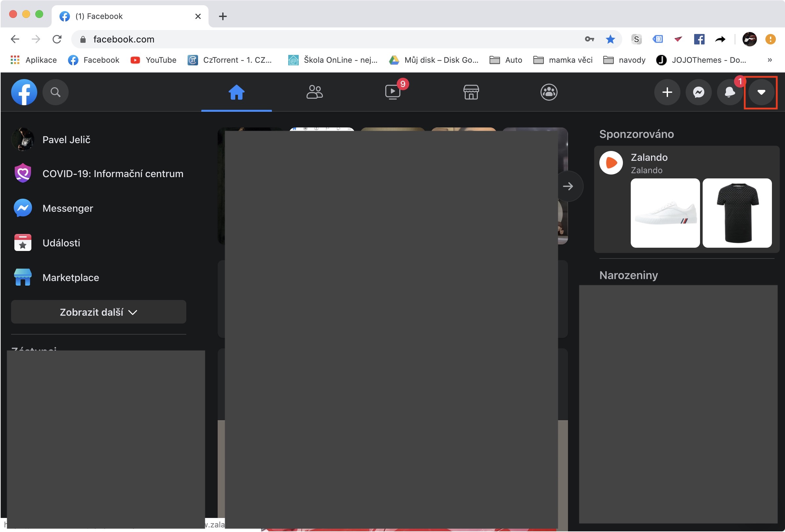Open Marketplace storefront icon in top bar
This screenshot has height=532, width=785.
coord(471,92)
